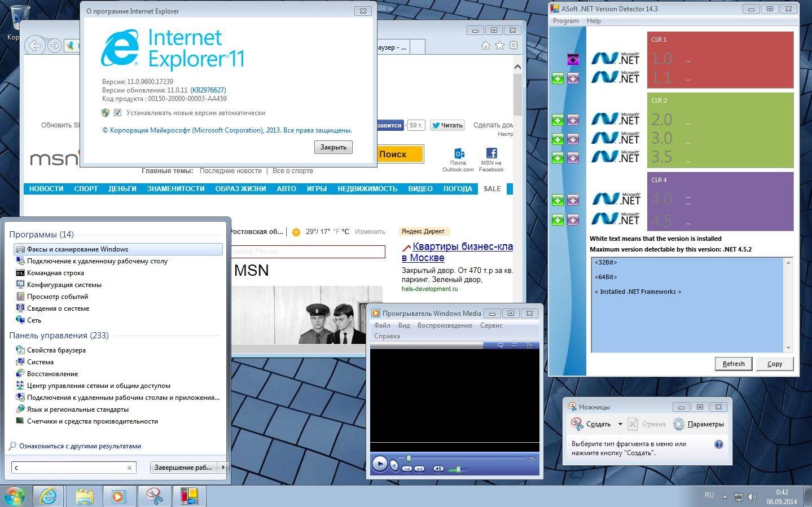
Task: Click the rewind arrows in Media Player
Action: tap(401, 458)
